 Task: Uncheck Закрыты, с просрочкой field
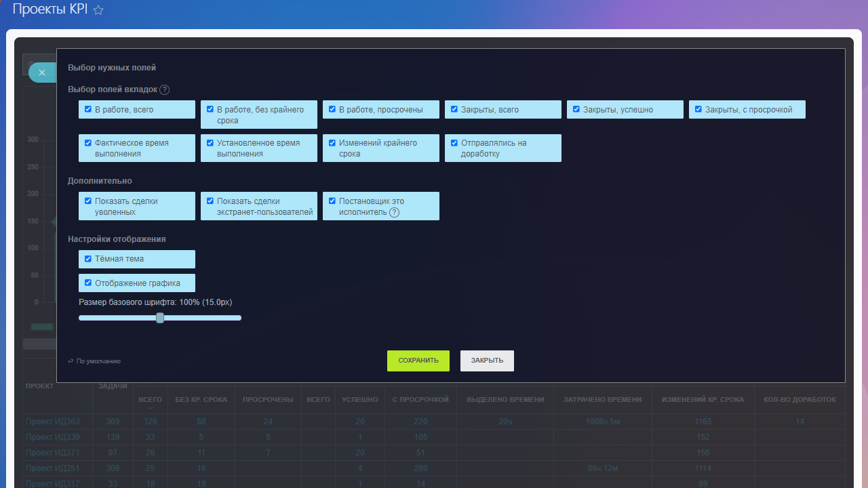coord(698,109)
